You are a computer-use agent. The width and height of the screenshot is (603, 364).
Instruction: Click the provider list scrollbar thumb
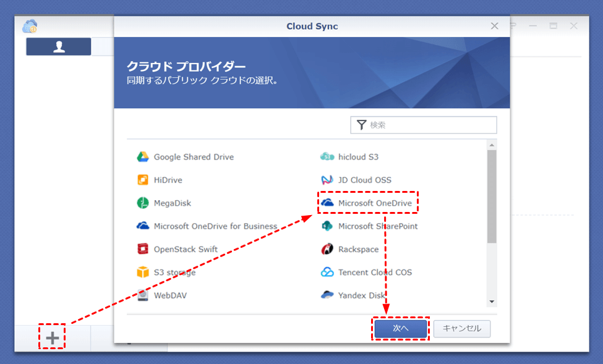tap(492, 197)
